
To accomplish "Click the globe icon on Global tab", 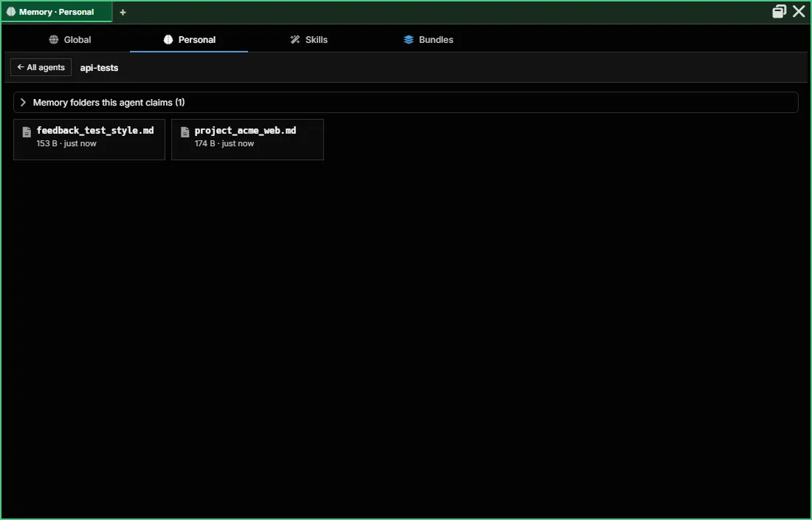I will click(x=54, y=40).
